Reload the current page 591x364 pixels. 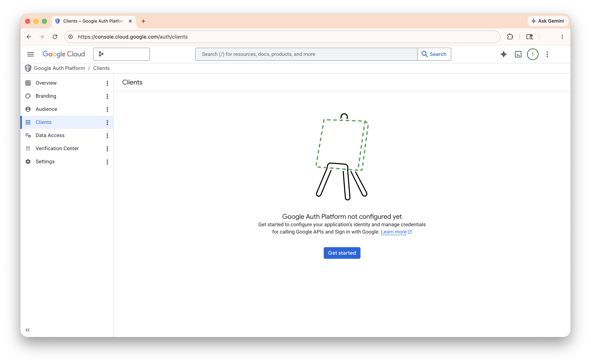tap(55, 37)
